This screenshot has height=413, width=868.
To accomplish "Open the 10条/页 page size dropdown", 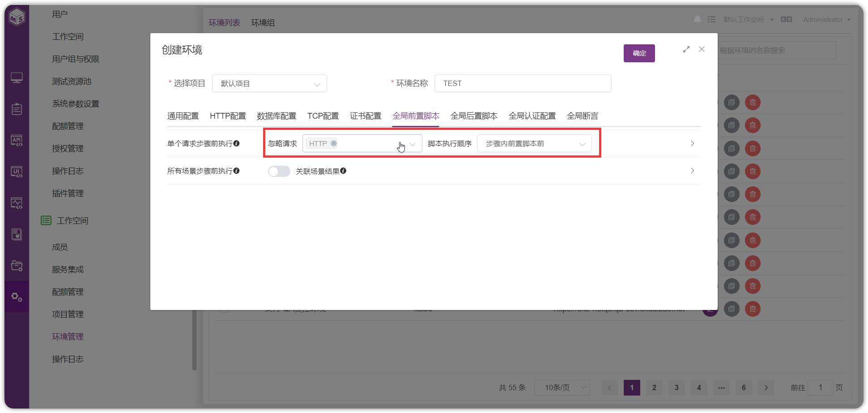I will [562, 387].
